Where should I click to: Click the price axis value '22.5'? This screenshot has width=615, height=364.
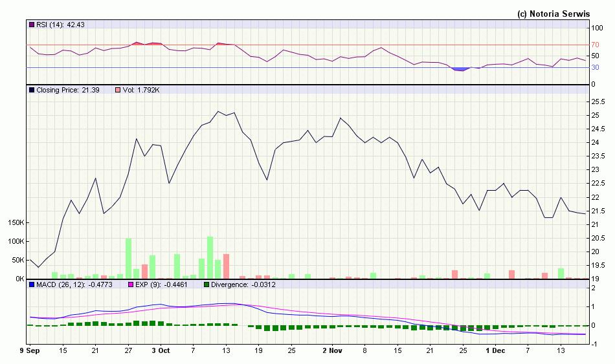coord(598,184)
